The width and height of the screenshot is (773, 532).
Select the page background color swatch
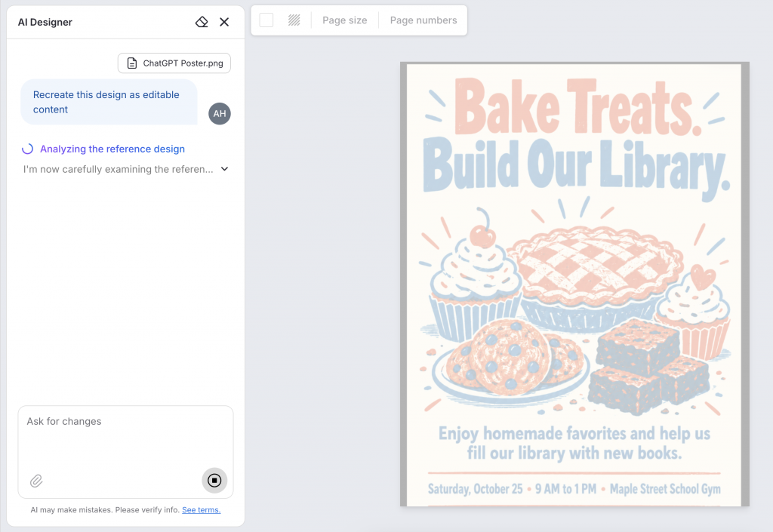coord(266,20)
